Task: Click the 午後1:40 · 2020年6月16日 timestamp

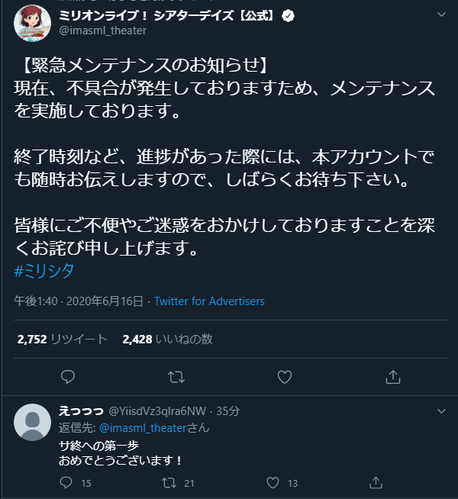Action: pos(79,301)
